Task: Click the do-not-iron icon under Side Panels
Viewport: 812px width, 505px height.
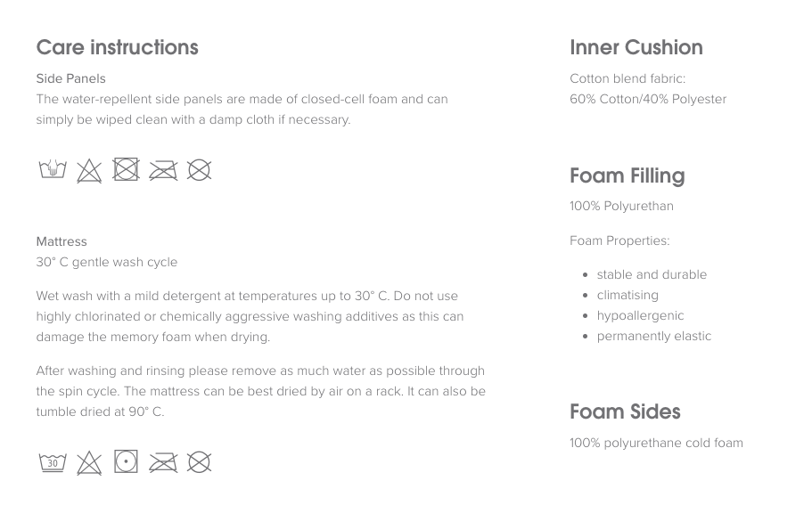Action: point(163,170)
